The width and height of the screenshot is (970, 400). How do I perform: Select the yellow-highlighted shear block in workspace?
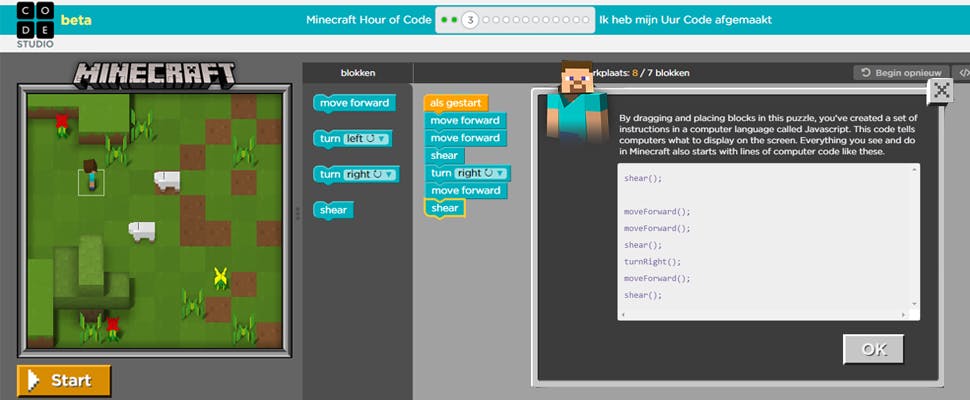click(445, 208)
